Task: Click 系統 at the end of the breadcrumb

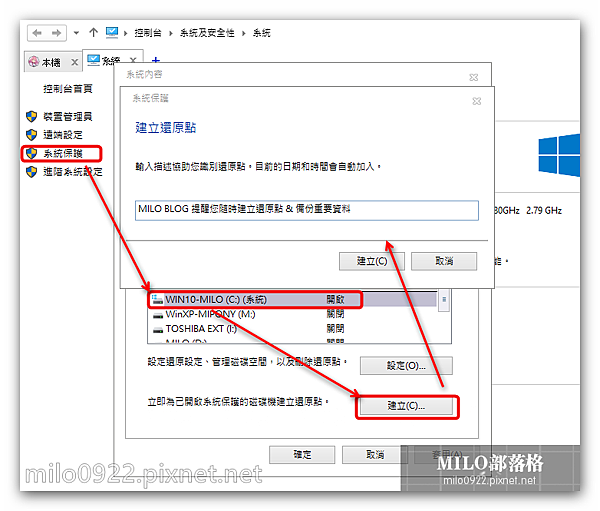Action: pyautogui.click(x=261, y=33)
